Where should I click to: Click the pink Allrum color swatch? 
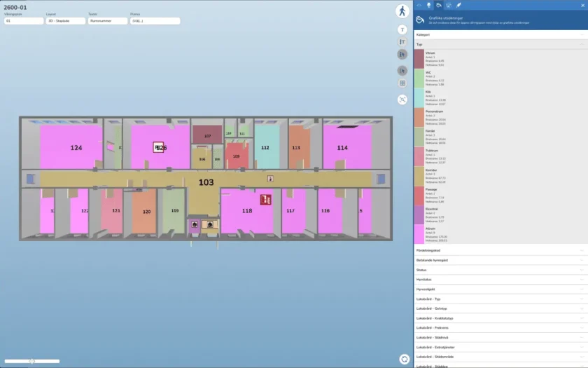click(419, 233)
